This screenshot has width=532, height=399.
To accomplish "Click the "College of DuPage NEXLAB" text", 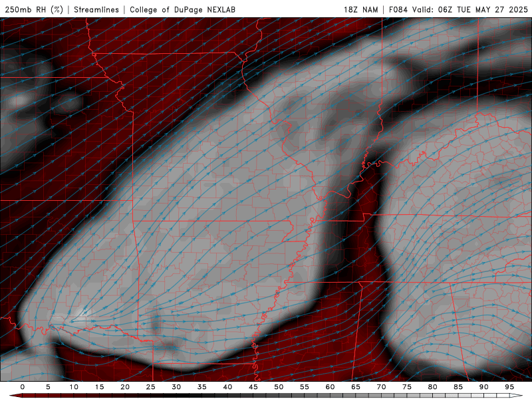I will tap(182, 9).
